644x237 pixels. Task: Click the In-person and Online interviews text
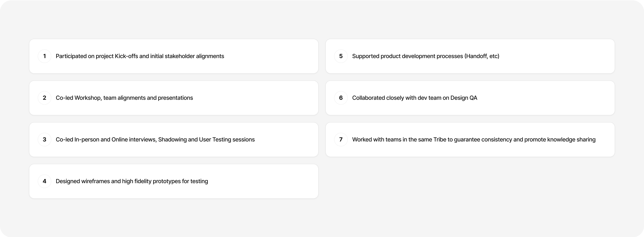pyautogui.click(x=155, y=139)
